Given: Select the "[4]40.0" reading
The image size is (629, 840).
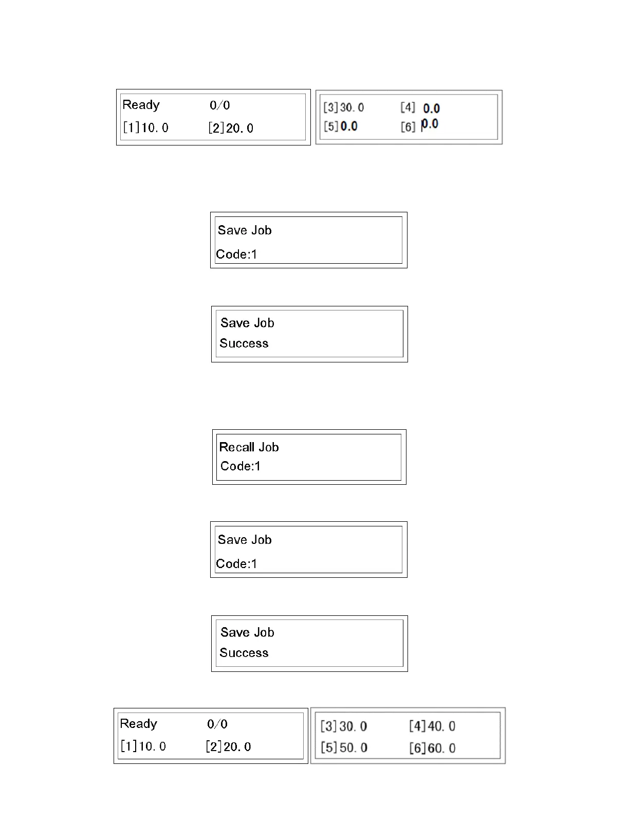Looking at the screenshot, I should pyautogui.click(x=432, y=726).
